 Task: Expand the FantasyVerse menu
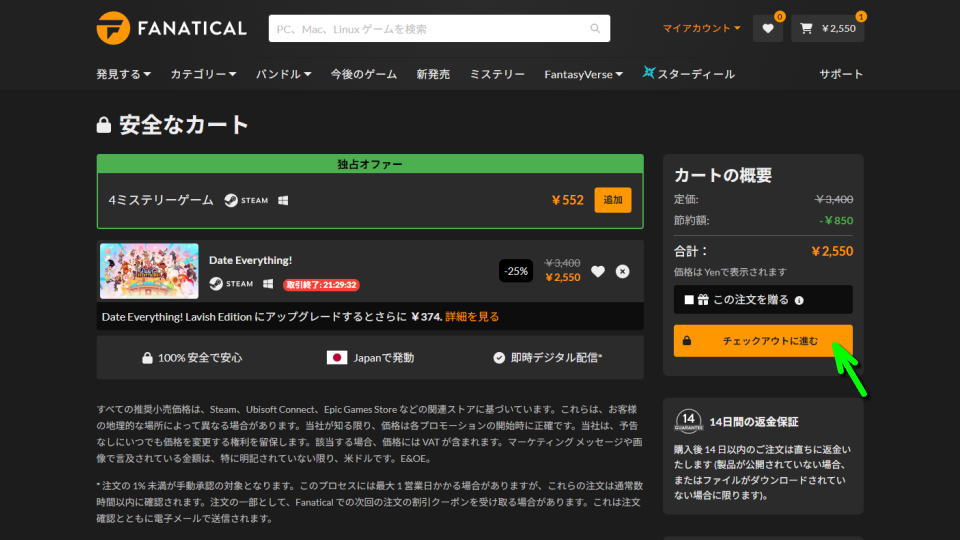583,74
